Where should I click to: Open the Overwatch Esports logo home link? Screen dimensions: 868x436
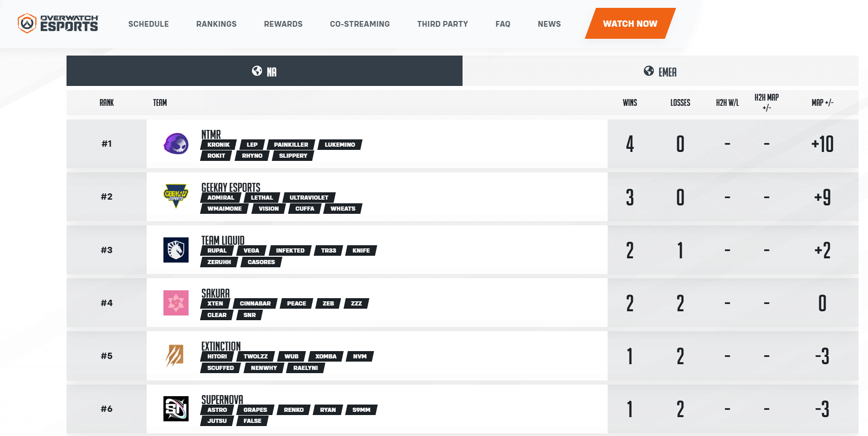[58, 24]
